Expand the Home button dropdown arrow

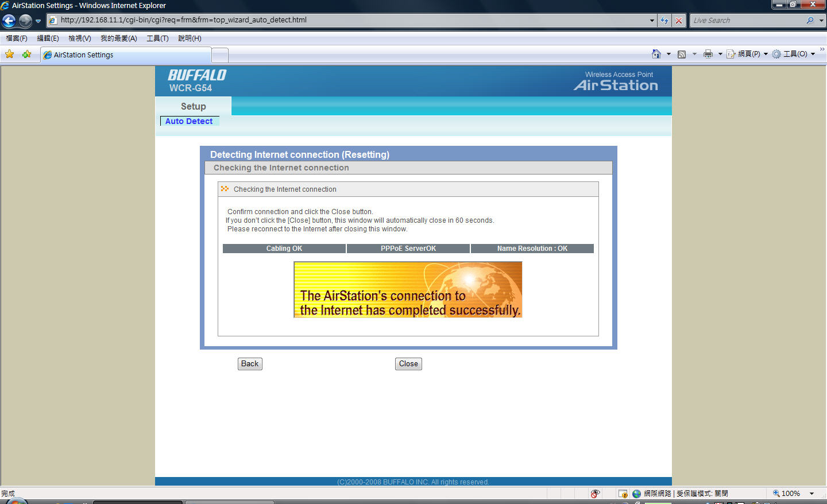(x=668, y=54)
